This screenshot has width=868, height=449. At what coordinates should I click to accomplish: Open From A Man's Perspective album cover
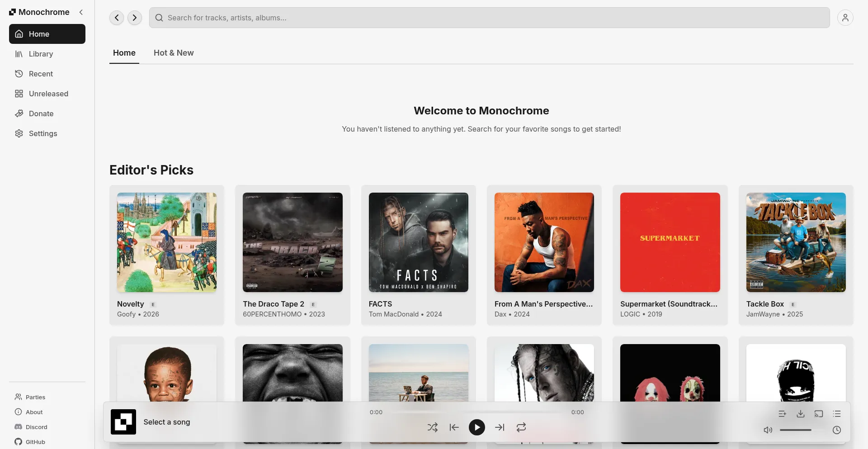pyautogui.click(x=544, y=242)
